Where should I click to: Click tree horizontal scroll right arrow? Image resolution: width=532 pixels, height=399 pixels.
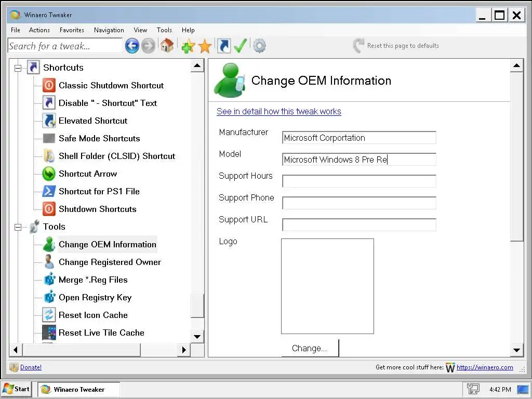pos(184,350)
